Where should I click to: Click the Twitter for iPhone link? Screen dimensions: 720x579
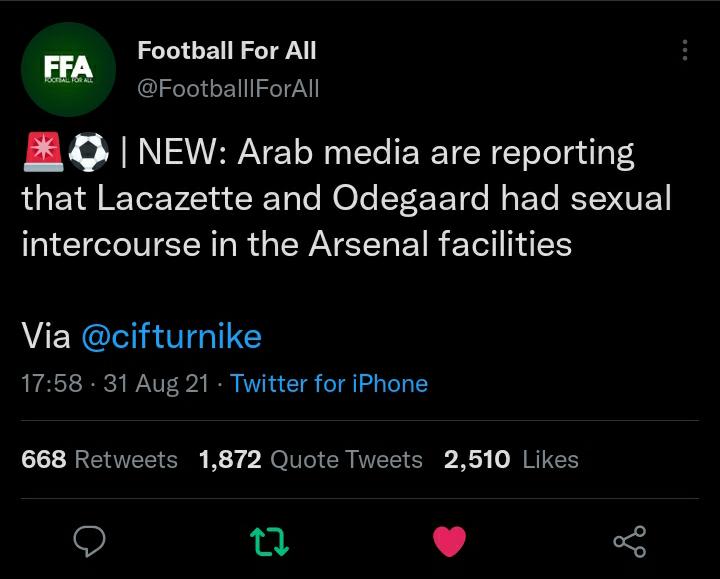[329, 383]
